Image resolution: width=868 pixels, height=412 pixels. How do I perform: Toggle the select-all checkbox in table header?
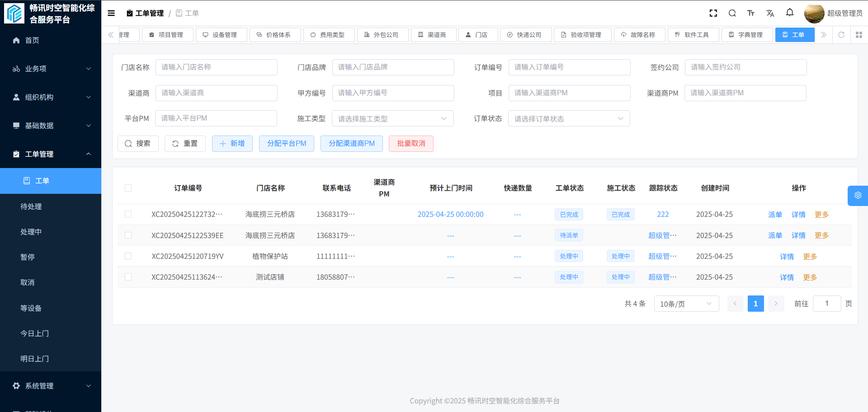pyautogui.click(x=128, y=188)
